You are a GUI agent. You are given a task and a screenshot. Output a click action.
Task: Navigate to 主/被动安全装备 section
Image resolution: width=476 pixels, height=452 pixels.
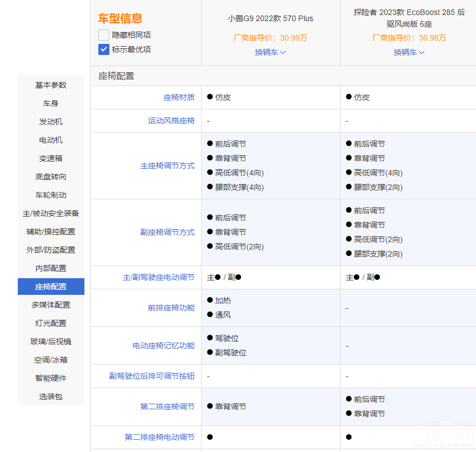[51, 213]
